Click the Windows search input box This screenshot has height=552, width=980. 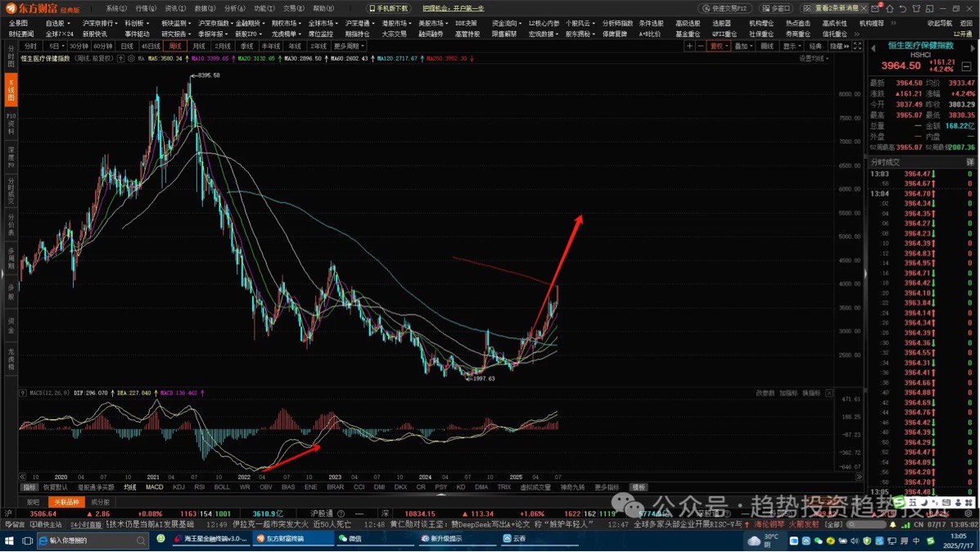point(94,540)
